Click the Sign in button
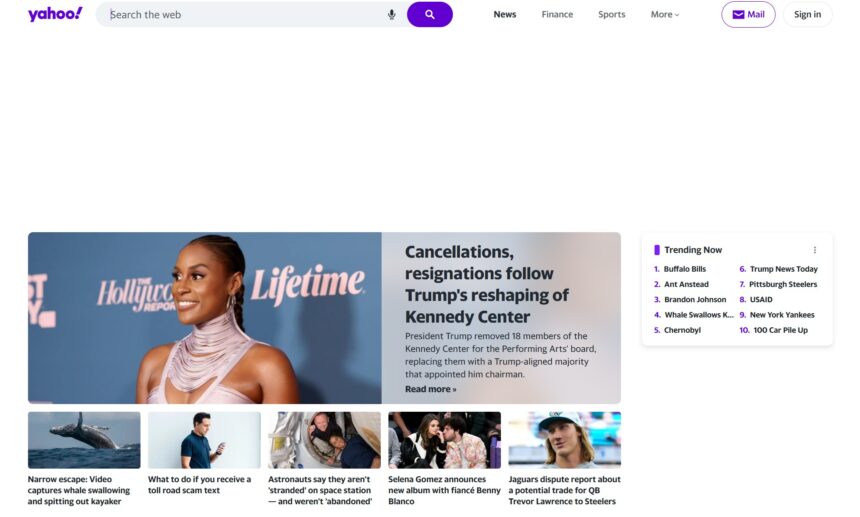Viewport: 860px width, 517px height. click(807, 14)
